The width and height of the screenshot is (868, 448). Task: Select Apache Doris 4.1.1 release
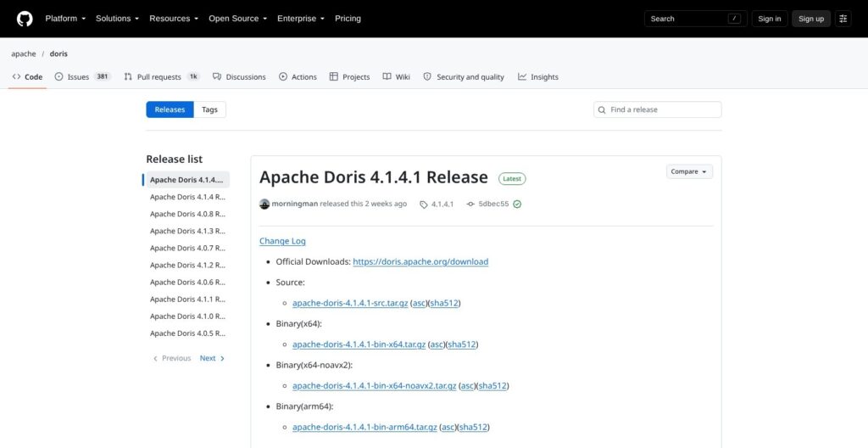tap(187, 300)
